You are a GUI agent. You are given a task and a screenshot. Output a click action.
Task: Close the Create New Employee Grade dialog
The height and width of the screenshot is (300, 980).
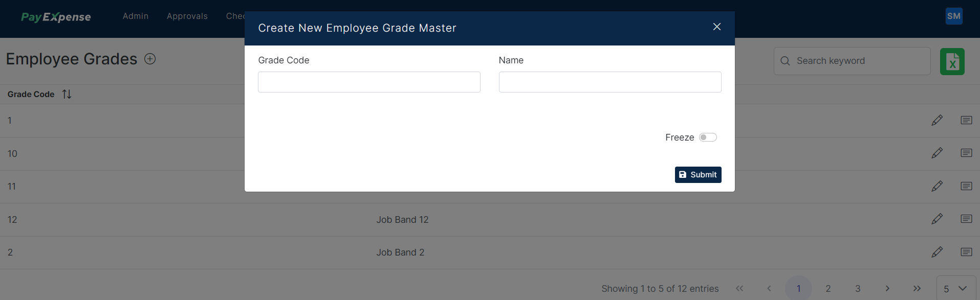[x=717, y=27]
